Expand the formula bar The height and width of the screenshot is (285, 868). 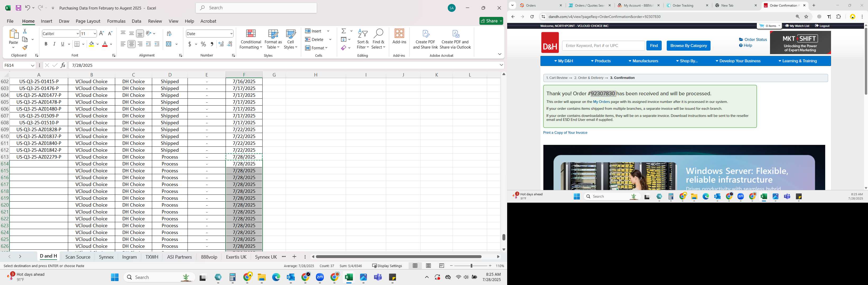pos(501,65)
